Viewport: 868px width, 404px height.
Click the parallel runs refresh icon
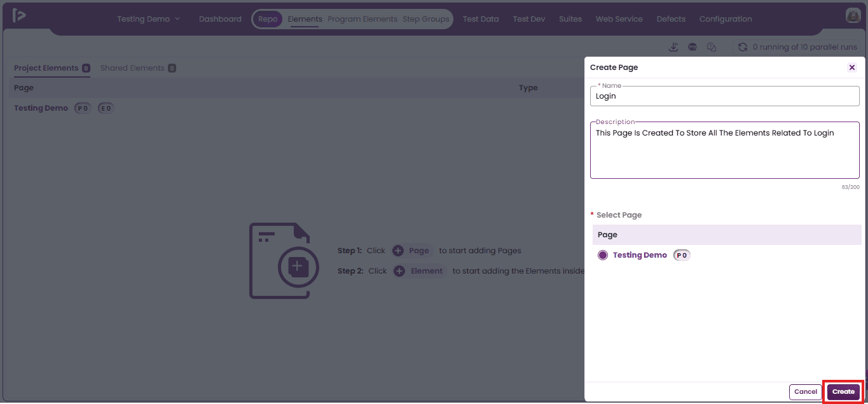pos(742,47)
